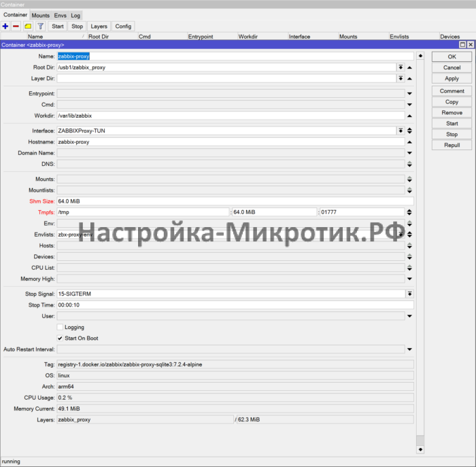Open the Interface dropdown list
This screenshot has height=467, width=476.
(401, 131)
